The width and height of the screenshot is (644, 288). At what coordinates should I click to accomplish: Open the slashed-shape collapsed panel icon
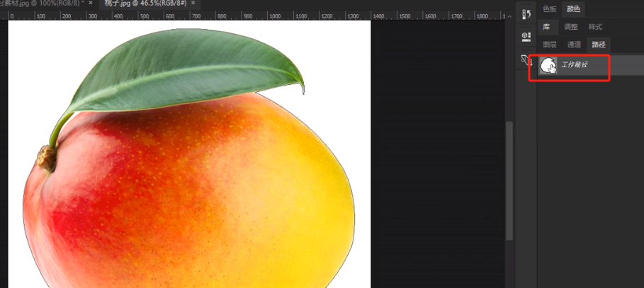pos(526,60)
